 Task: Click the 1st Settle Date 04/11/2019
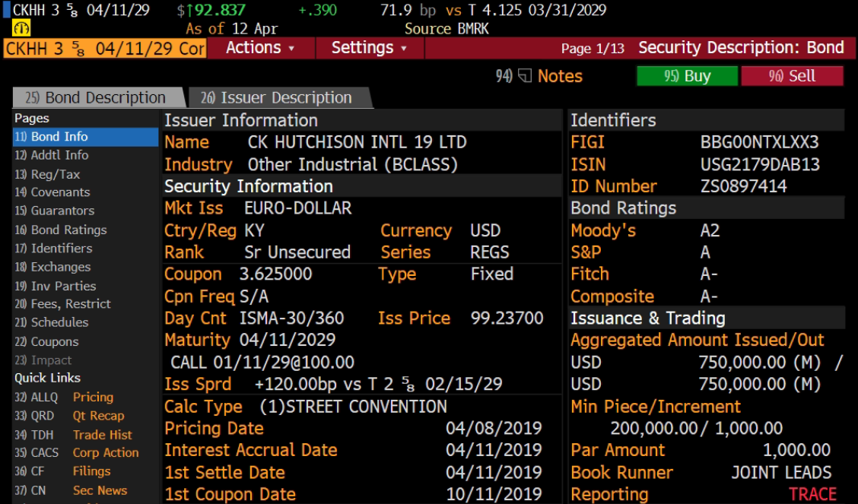494,472
